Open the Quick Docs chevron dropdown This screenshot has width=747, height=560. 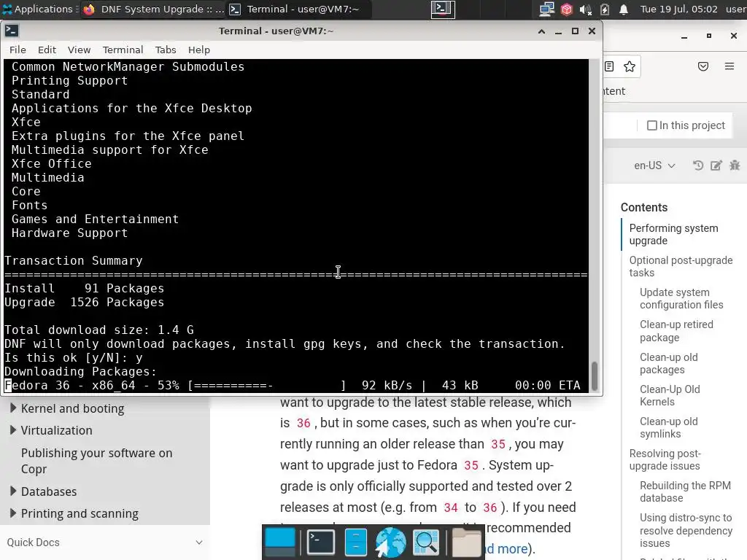pyautogui.click(x=198, y=542)
